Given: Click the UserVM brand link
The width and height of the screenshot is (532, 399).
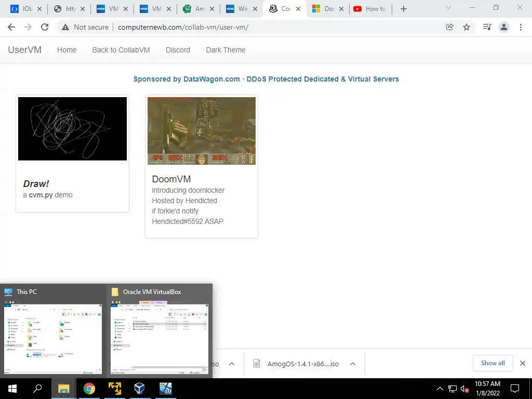Looking at the screenshot, I should click(x=25, y=50).
